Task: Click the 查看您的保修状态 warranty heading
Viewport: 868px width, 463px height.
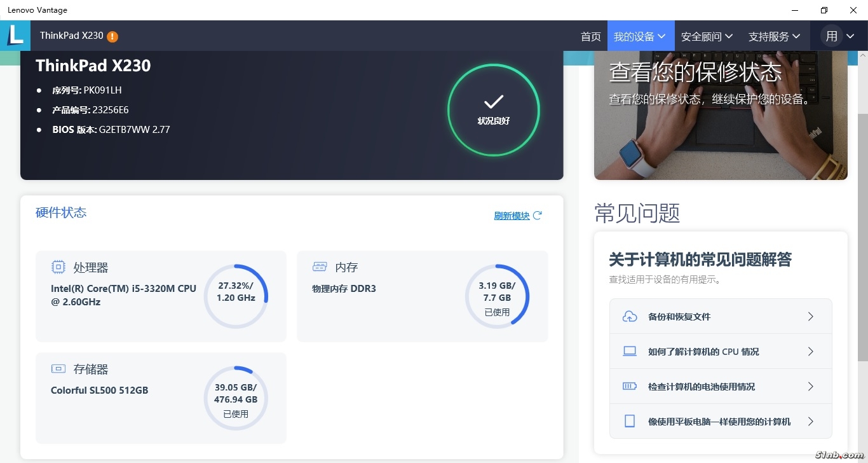Action: click(695, 72)
